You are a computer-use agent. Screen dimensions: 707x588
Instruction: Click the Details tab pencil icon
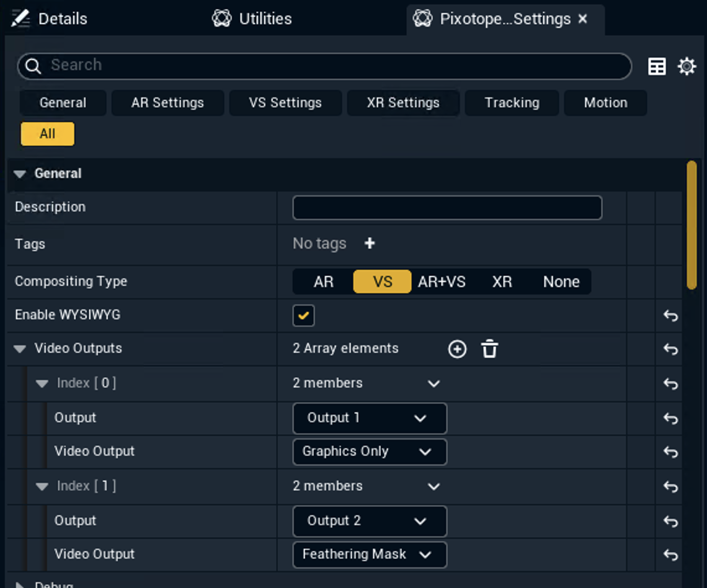(20, 19)
